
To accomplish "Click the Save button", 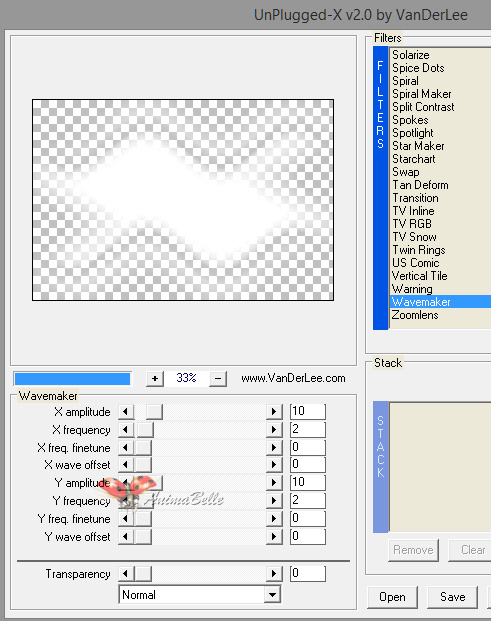I will 453,597.
